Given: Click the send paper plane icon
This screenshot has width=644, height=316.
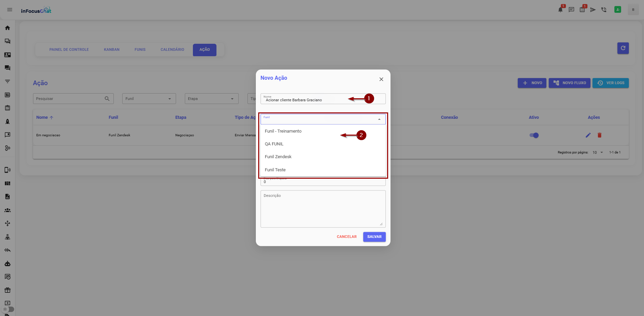Looking at the screenshot, I should (x=593, y=10).
